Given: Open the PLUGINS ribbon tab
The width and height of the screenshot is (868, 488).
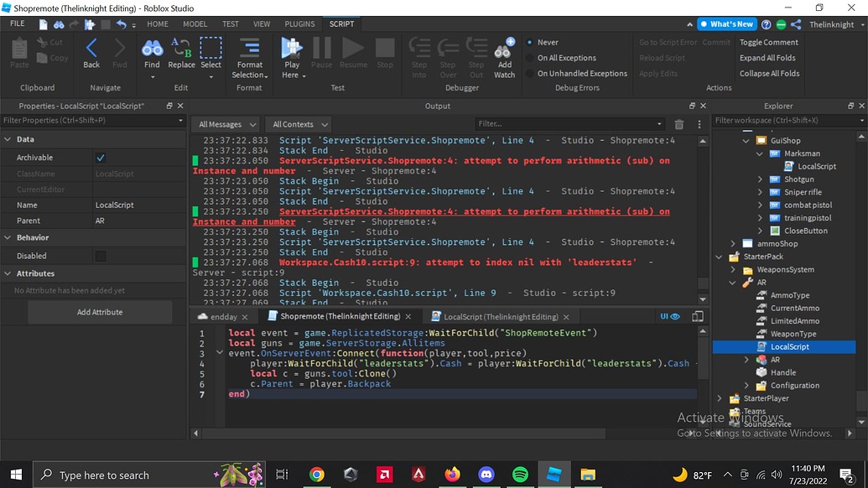Looking at the screenshot, I should pos(299,23).
